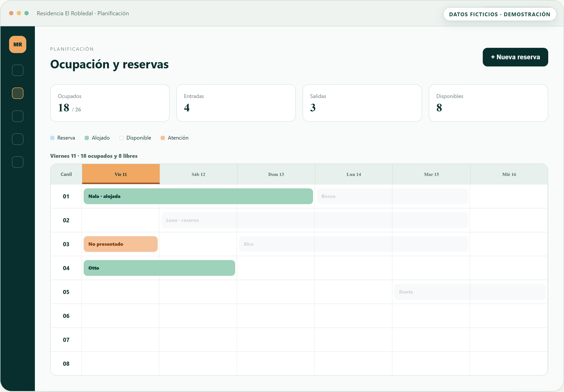Screen dimensions: 564x392
Task: Select the highlighted orange-bordered sidebar icon
Action: [x=18, y=93]
